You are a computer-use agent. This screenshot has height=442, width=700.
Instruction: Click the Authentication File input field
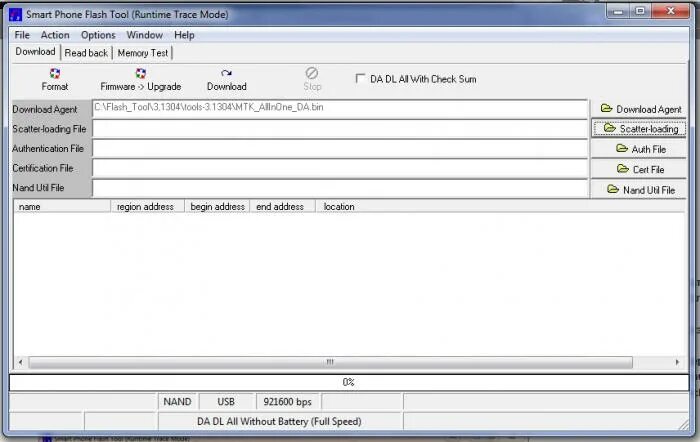point(340,149)
